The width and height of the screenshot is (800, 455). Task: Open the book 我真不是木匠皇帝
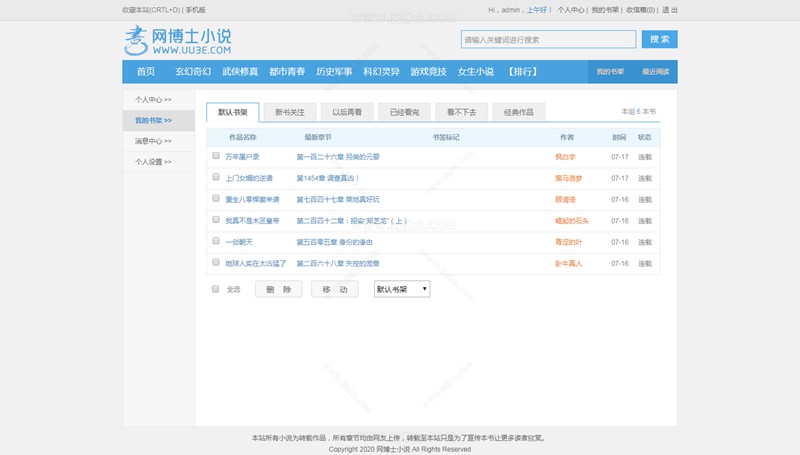(x=253, y=221)
